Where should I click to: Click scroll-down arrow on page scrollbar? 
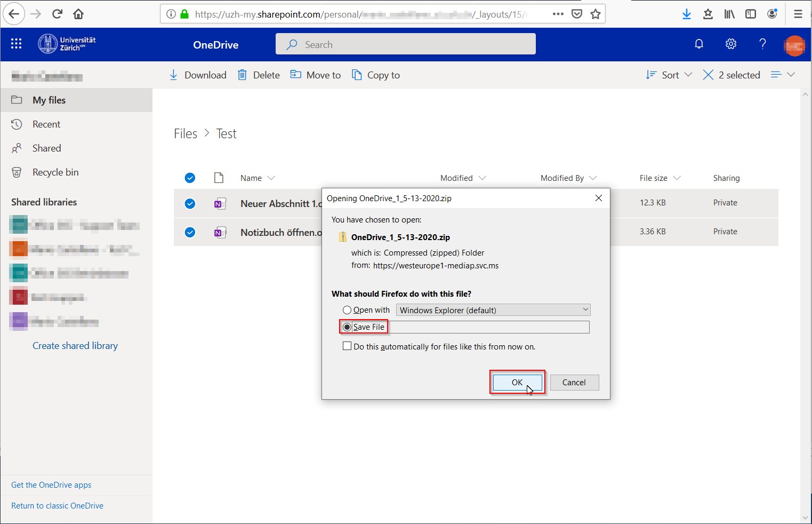point(805,517)
